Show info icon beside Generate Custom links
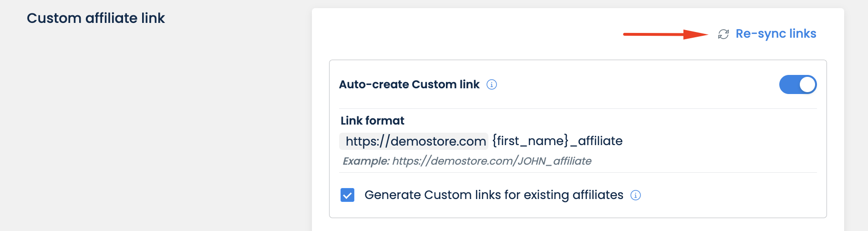Viewport: 868px width, 231px height. point(636,195)
